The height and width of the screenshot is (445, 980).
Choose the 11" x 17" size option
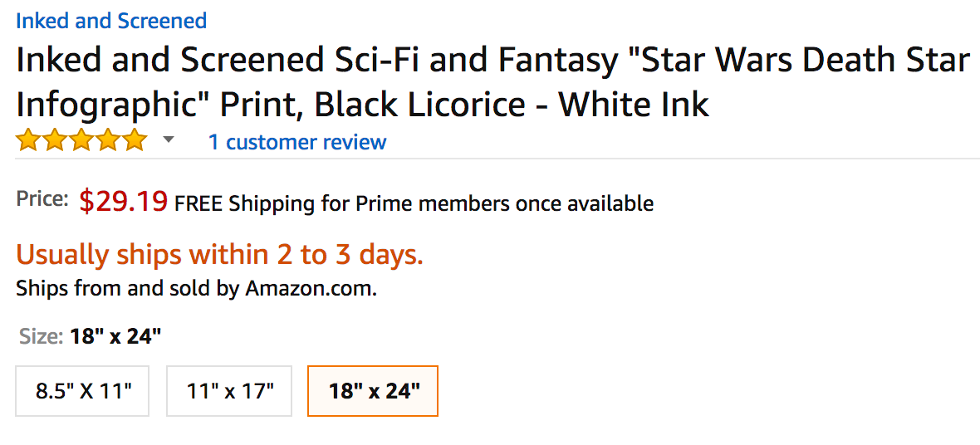(x=229, y=391)
